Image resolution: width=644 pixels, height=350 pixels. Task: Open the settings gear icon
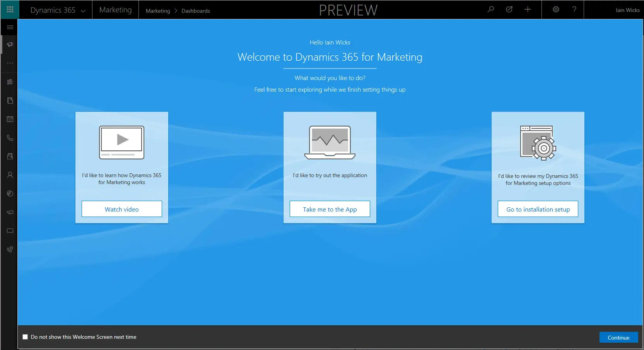556,9
